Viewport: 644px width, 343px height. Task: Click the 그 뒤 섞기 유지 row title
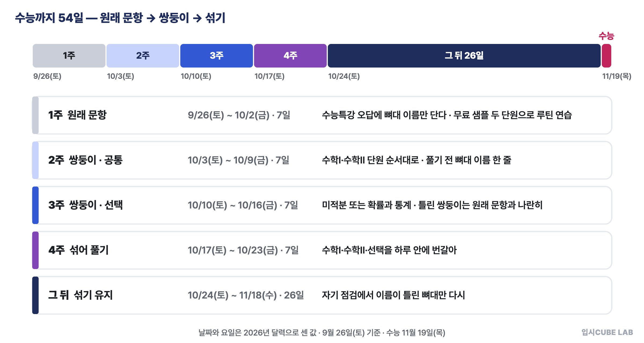point(80,295)
